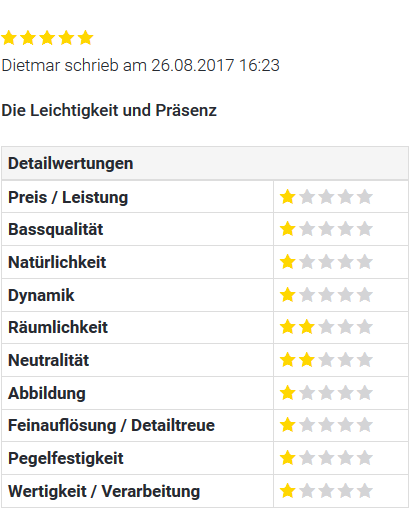Click the gold star in Natürlichkeit row
The image size is (416, 516).
(288, 262)
